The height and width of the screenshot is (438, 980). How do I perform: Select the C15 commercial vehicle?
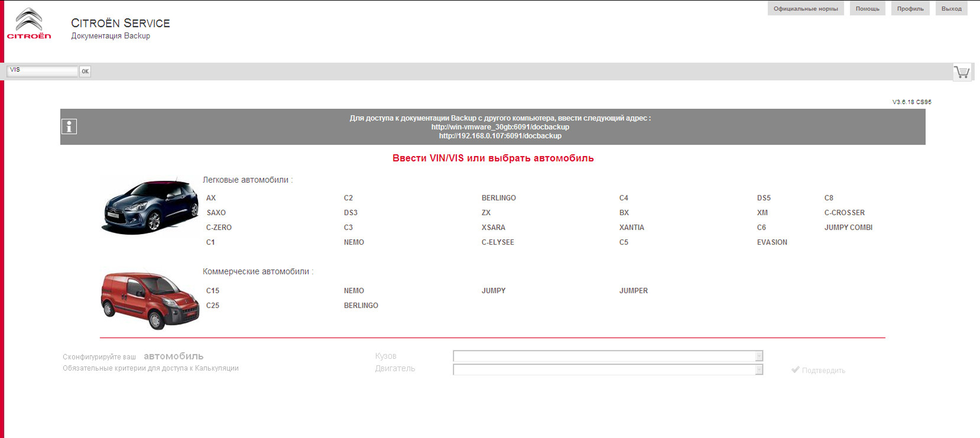[x=212, y=291]
